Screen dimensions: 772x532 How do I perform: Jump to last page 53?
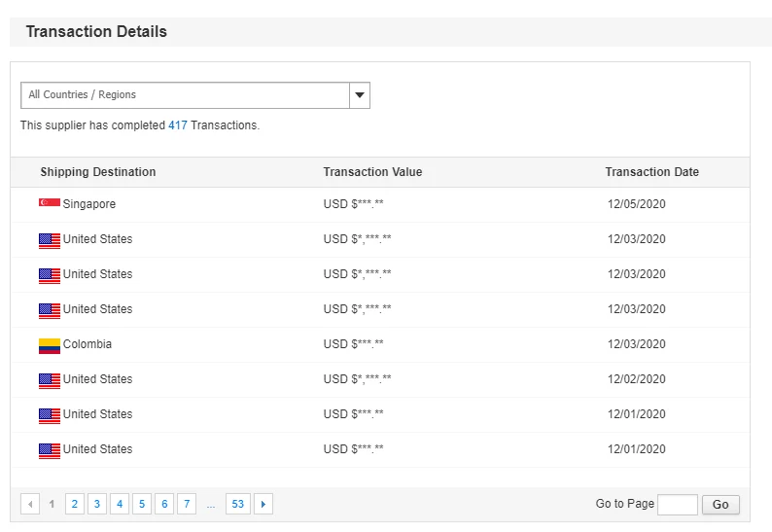tap(237, 504)
